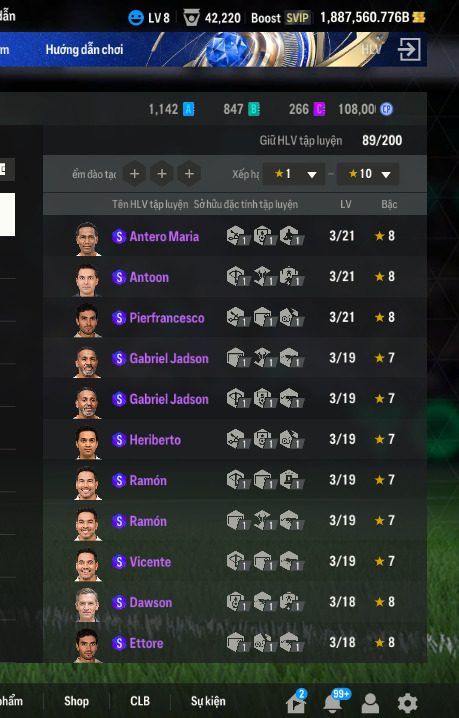Viewport: 459px width, 718px height.
Task: Expand the maximum star 10 dropdown
Action: point(368,174)
